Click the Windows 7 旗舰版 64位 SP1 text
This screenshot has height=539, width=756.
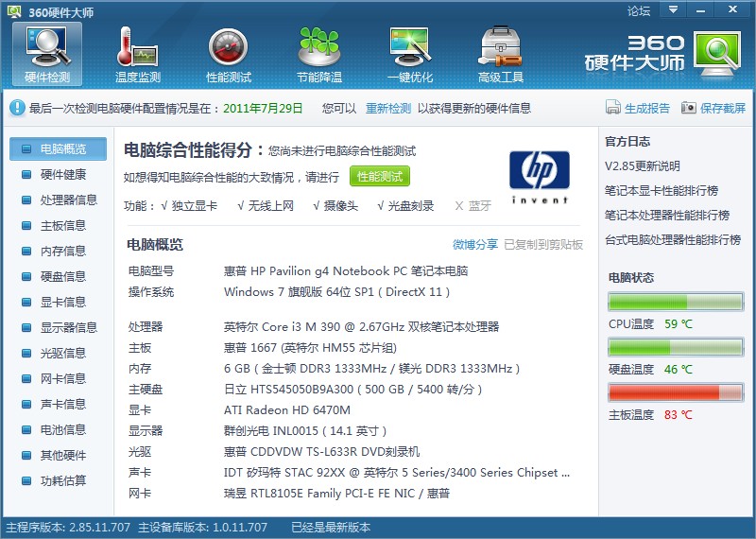(337, 292)
